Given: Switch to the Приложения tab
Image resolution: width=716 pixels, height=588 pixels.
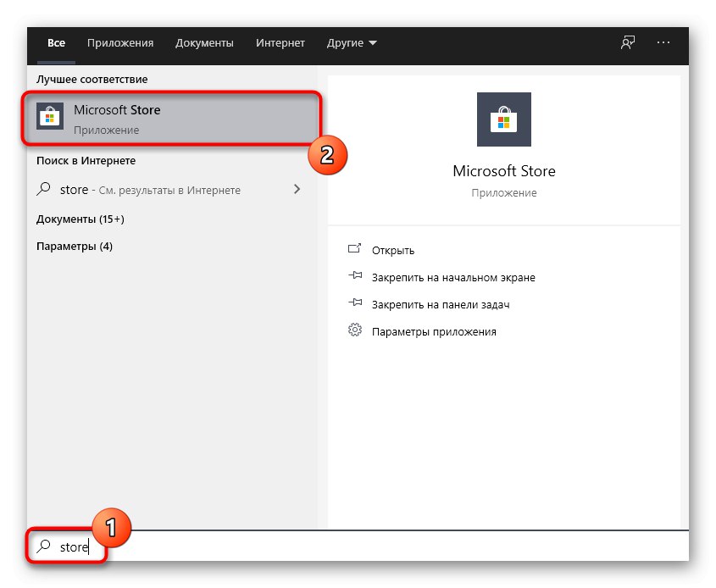Looking at the screenshot, I should point(120,43).
